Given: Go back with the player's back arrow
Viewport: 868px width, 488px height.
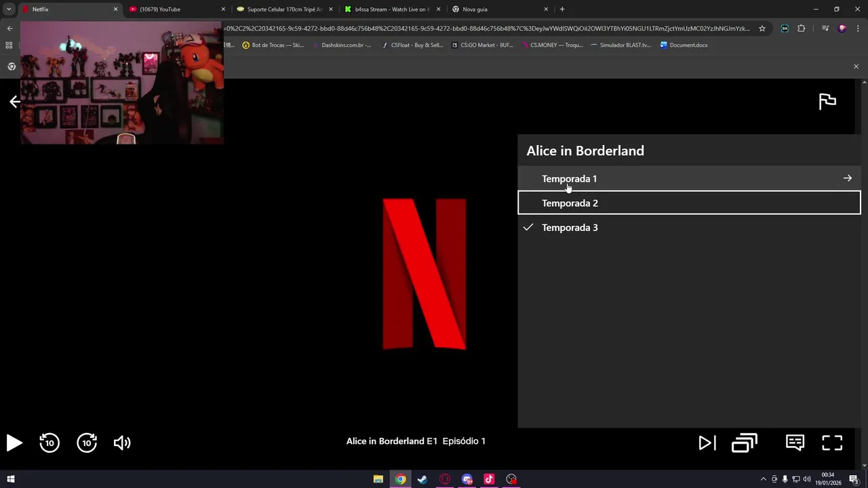Looking at the screenshot, I should coord(15,102).
